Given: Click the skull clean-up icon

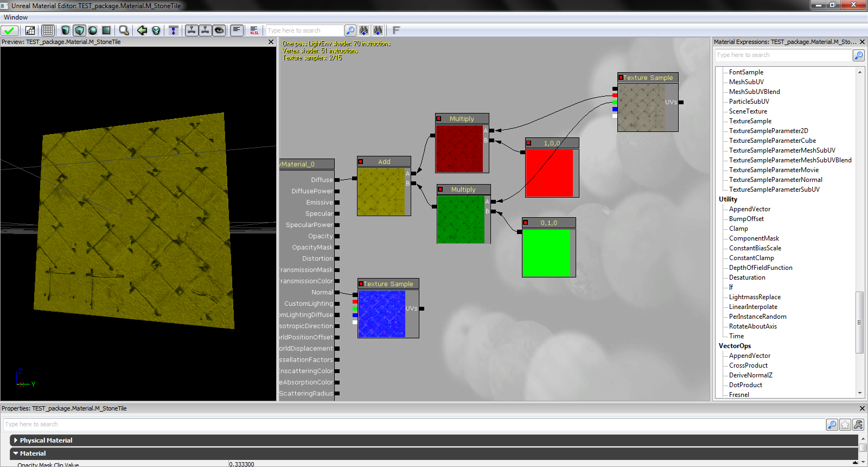Looking at the screenshot, I should point(156,30).
